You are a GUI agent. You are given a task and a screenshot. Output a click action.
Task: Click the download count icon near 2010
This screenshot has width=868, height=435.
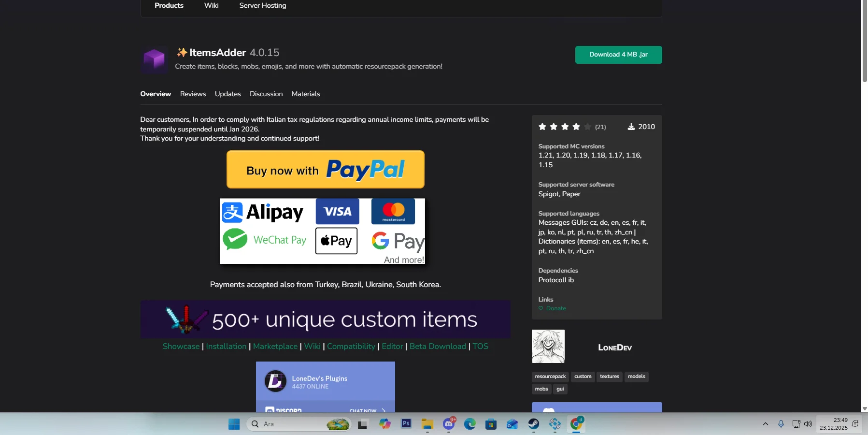(631, 127)
